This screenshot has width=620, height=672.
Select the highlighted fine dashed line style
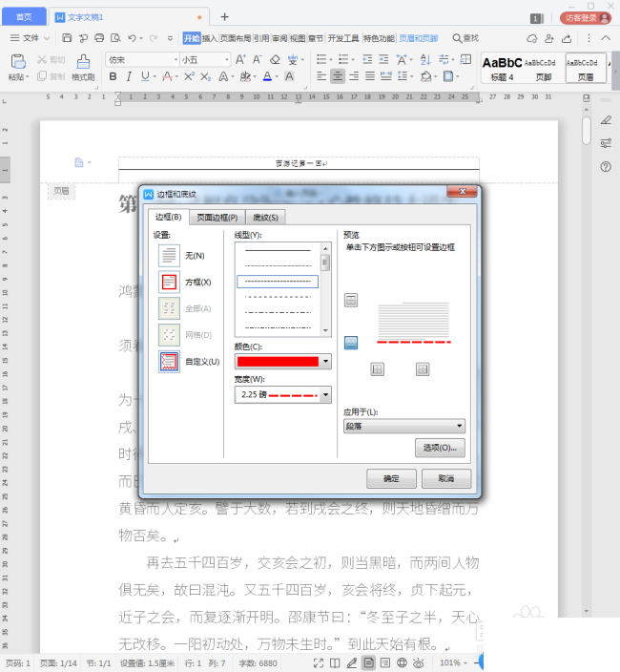click(x=278, y=282)
